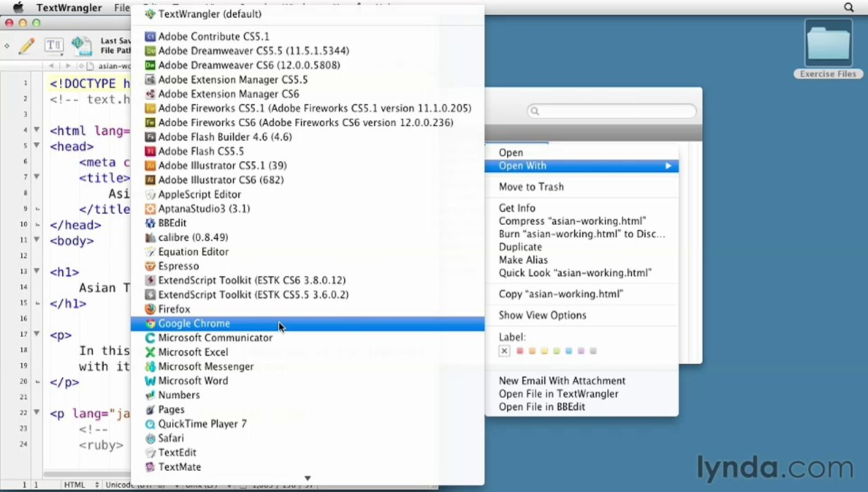Open file with Safari
Image resolution: width=868 pixels, height=492 pixels.
(307, 438)
